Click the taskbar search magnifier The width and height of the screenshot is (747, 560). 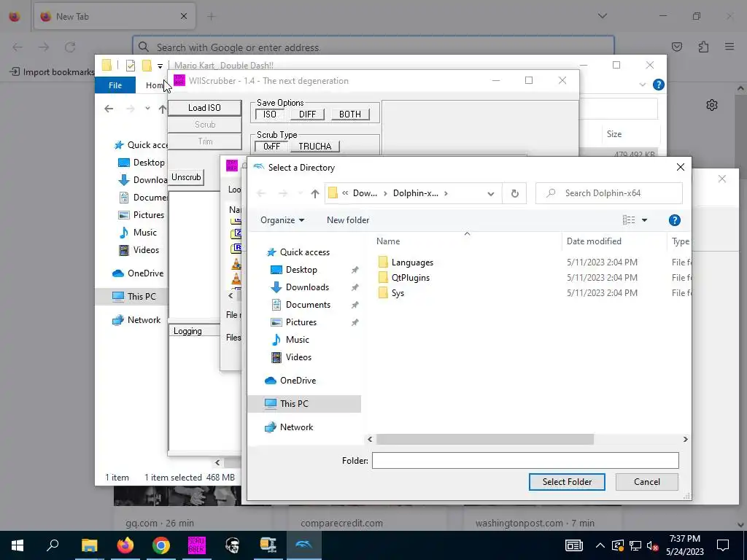click(53, 545)
